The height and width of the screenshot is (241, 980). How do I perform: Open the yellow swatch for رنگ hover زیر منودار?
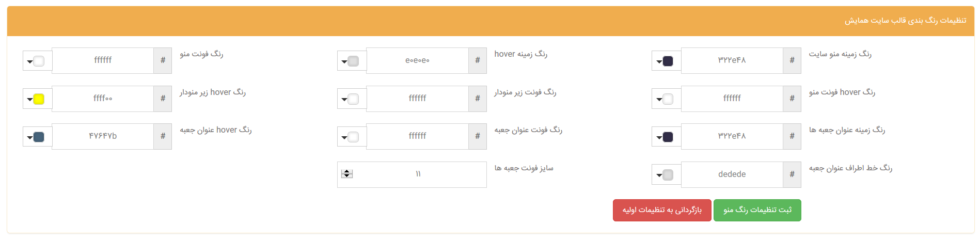pos(37,99)
